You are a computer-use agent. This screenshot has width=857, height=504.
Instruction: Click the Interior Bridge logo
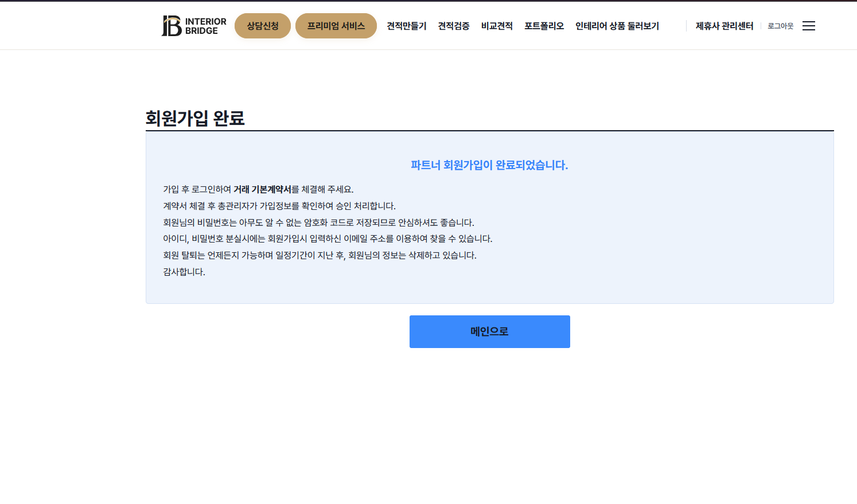pos(194,26)
